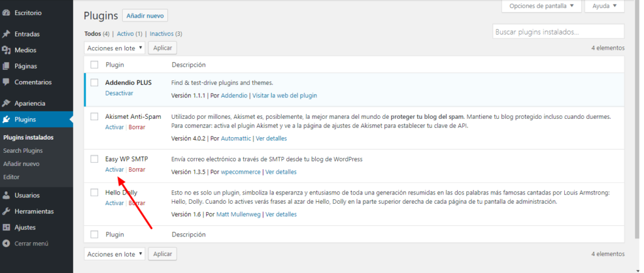This screenshot has width=644, height=273.
Task: Click the Entradas pushpin icon
Action: 6,34
